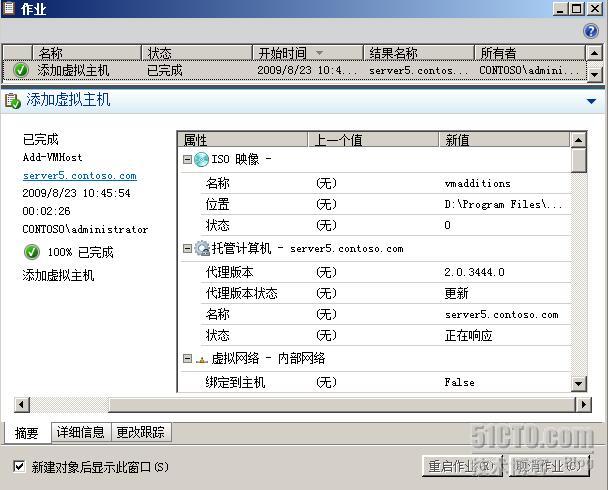Click the 正在响应 status value

click(x=468, y=335)
